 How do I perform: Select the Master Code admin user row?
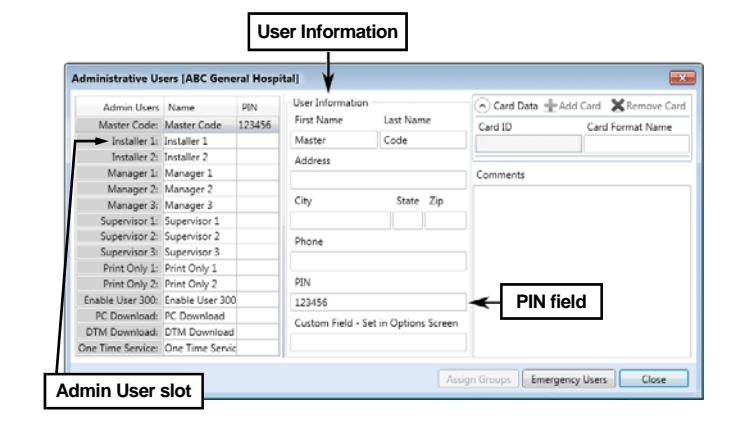[177, 125]
